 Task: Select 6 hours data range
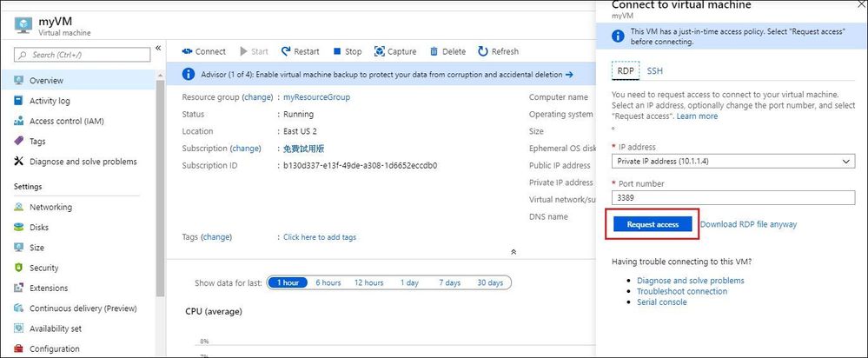(x=328, y=282)
